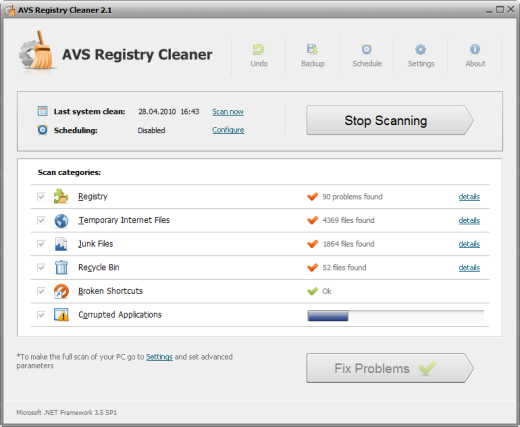View details for Registry problems found
This screenshot has width=520, height=427.
469,197
